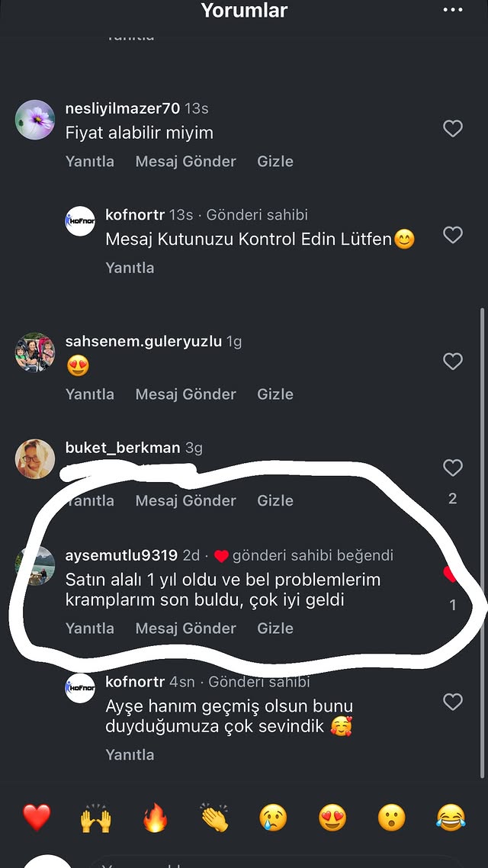Like kofnortr's message box reply

(453, 235)
